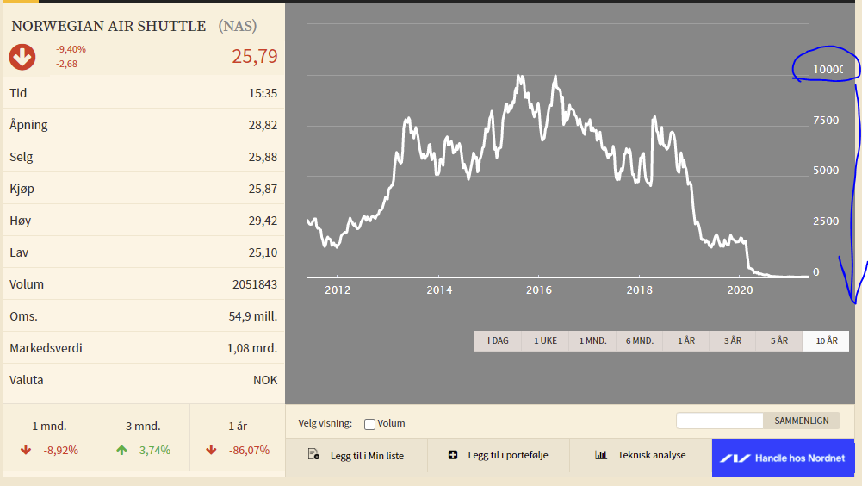The image size is (868, 486).
Task: Click the current price 25,79
Action: pyautogui.click(x=255, y=57)
